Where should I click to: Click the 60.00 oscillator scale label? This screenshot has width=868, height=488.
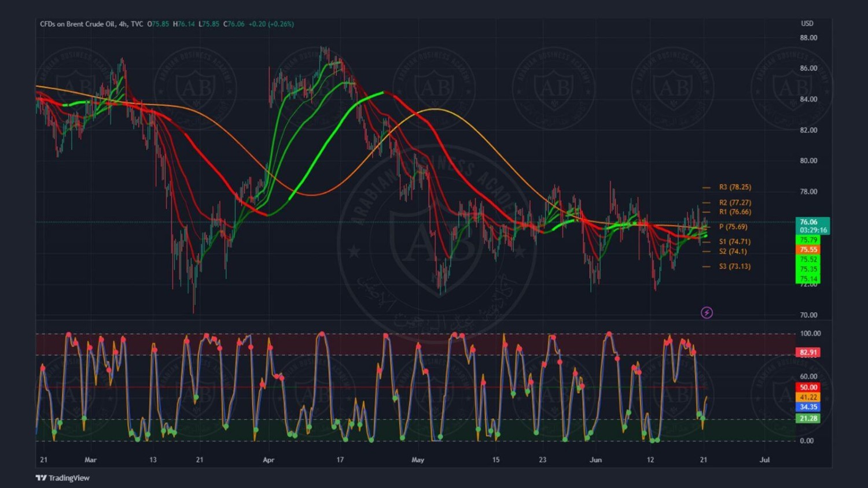pyautogui.click(x=808, y=376)
